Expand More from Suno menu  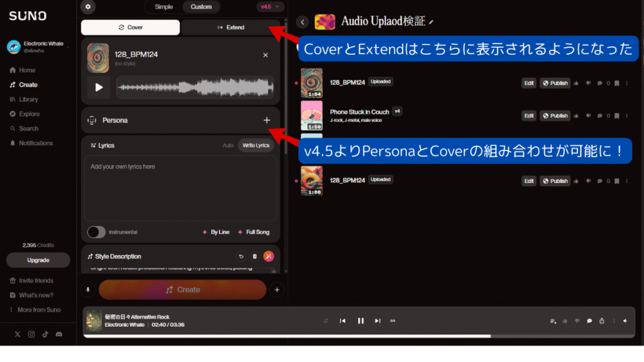pos(35,310)
